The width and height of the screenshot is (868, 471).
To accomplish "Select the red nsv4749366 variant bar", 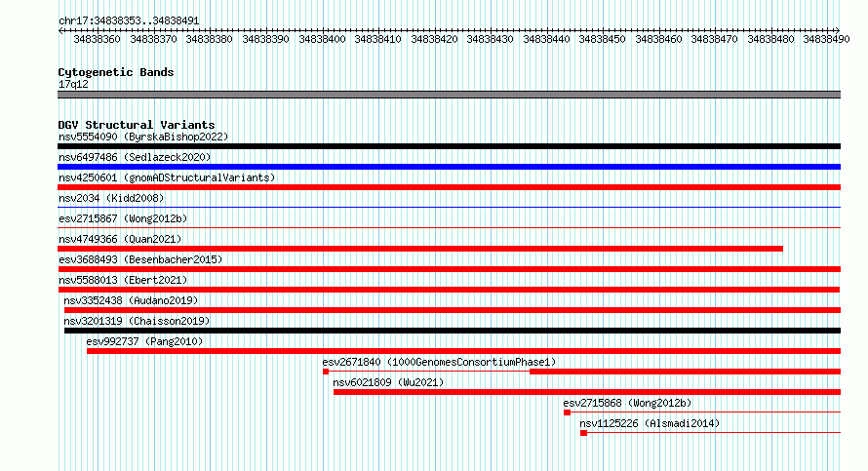I will (x=420, y=249).
